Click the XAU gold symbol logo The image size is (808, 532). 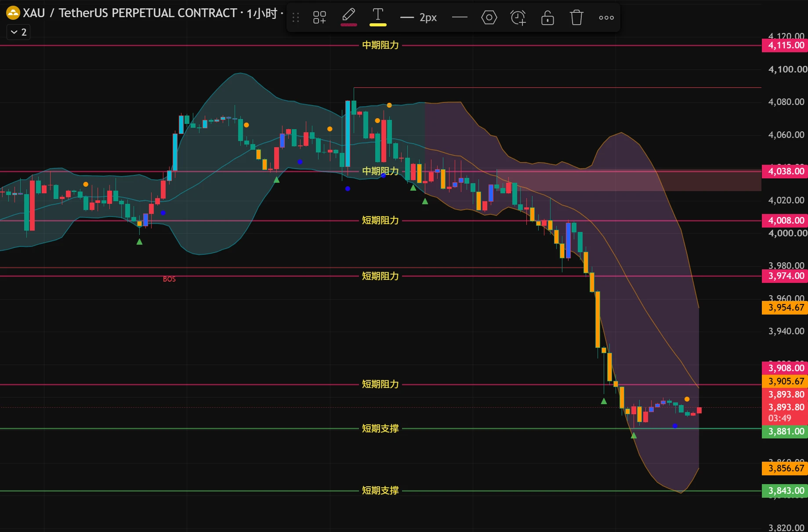13,13
